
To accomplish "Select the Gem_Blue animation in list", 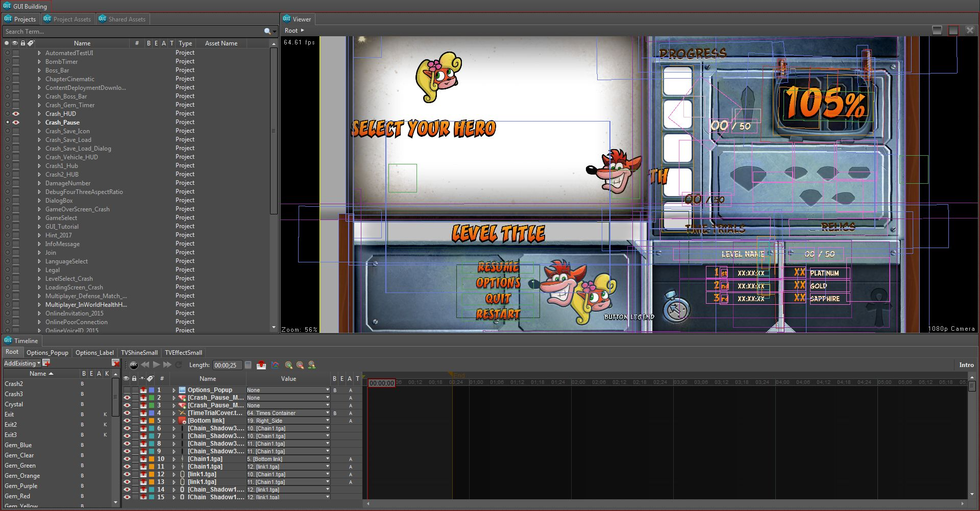I will (18, 445).
